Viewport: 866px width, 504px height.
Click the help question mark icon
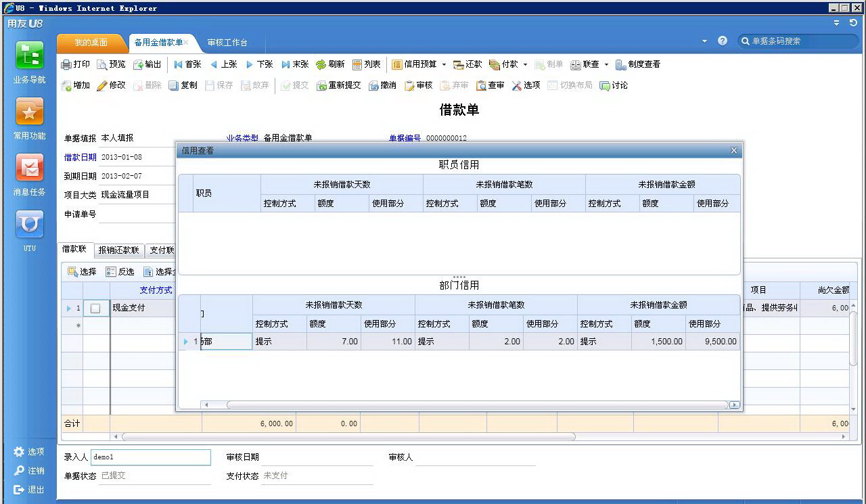coord(723,41)
